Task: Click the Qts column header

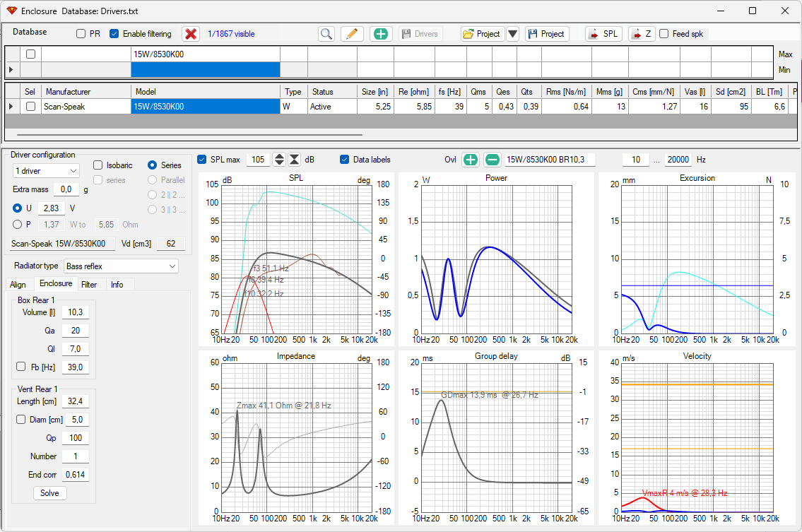Action: [x=529, y=92]
